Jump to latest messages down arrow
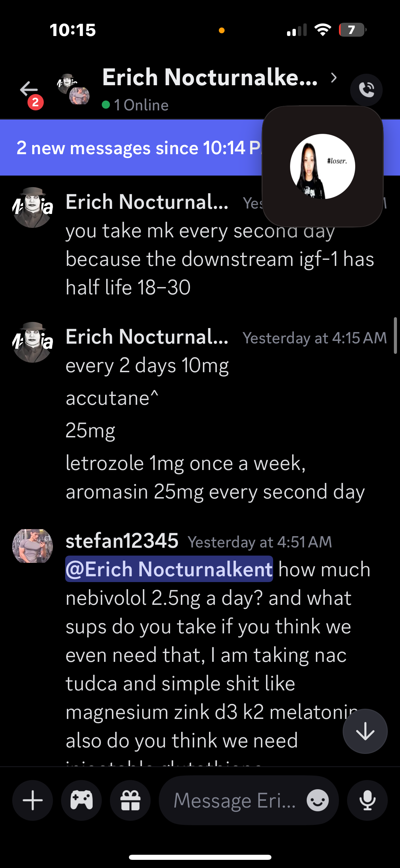Image resolution: width=400 pixels, height=868 pixels. pyautogui.click(x=365, y=731)
